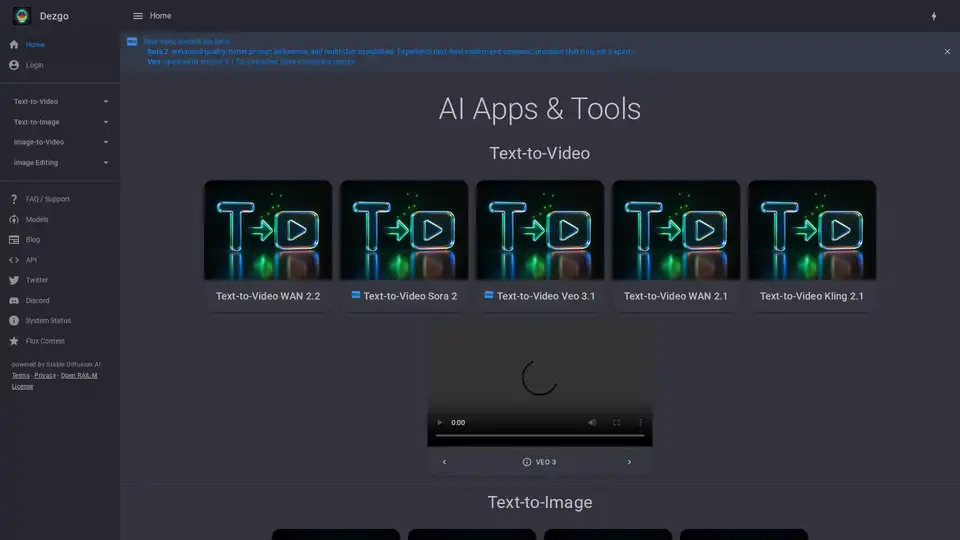The image size is (960, 540).
Task: Open the Login sidebar item
Action: click(35, 65)
